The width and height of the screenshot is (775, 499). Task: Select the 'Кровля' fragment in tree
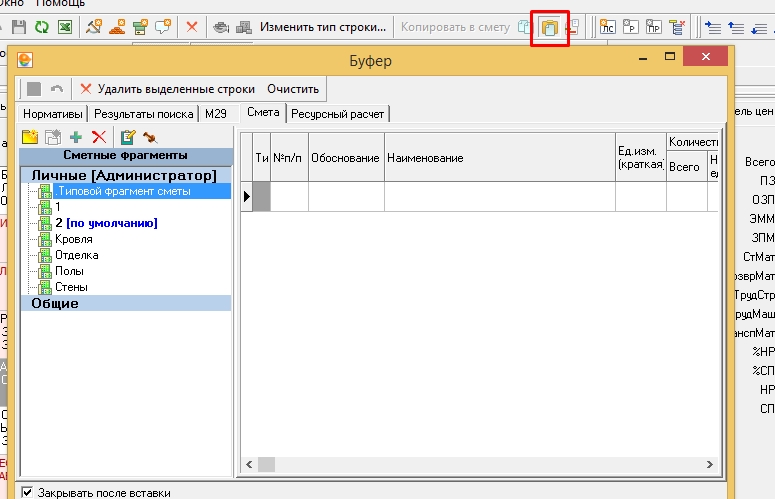tap(73, 239)
